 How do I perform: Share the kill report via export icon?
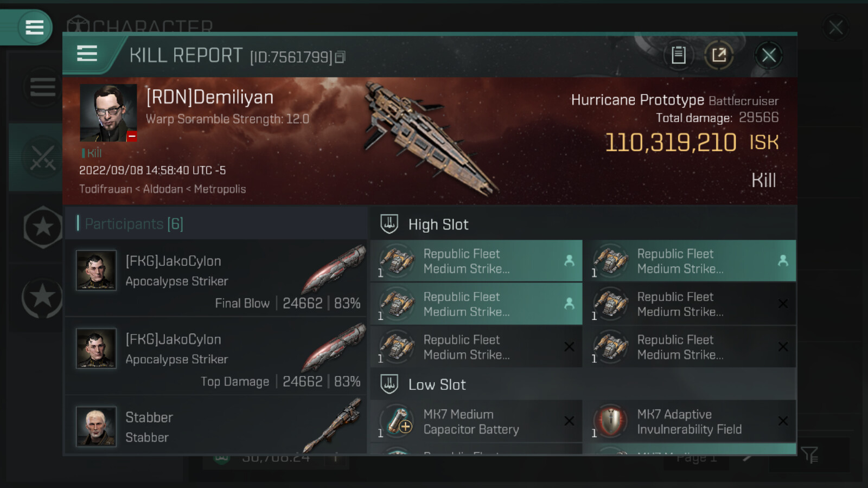719,55
